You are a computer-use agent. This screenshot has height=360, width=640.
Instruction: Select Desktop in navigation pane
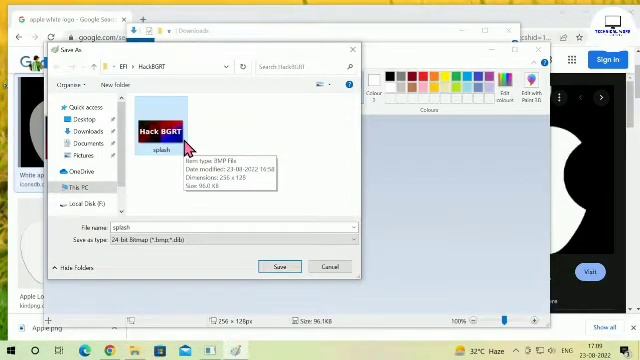[x=84, y=120]
